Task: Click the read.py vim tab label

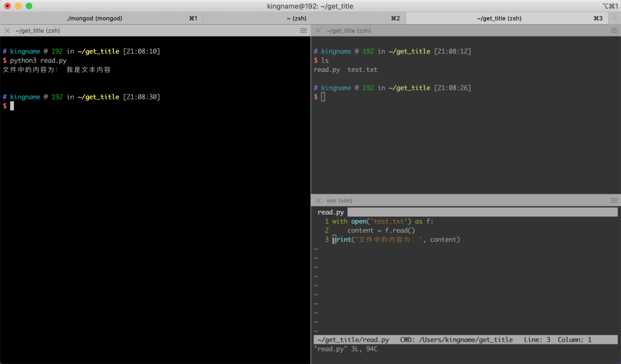Action: [x=331, y=212]
